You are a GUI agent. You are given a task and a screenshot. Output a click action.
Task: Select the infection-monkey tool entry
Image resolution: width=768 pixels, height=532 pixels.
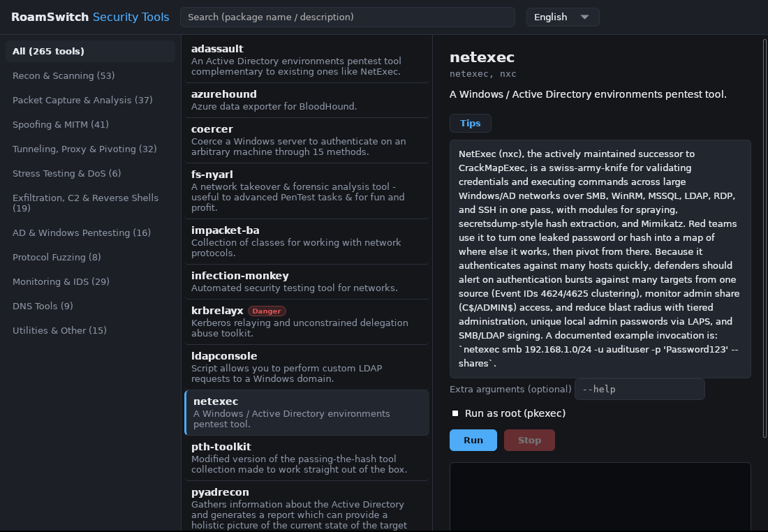pyautogui.click(x=307, y=281)
